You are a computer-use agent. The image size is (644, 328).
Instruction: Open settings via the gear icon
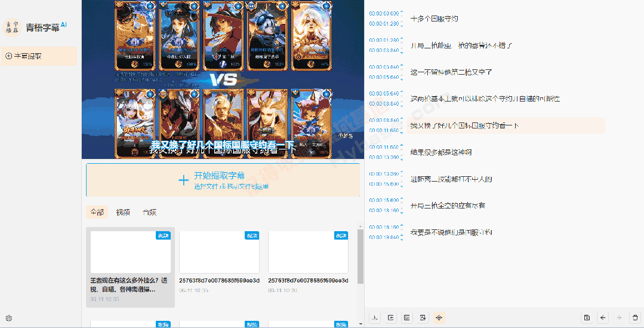(9, 318)
